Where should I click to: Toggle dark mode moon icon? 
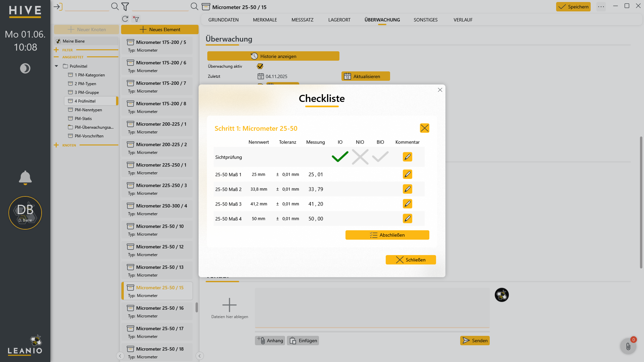click(25, 68)
